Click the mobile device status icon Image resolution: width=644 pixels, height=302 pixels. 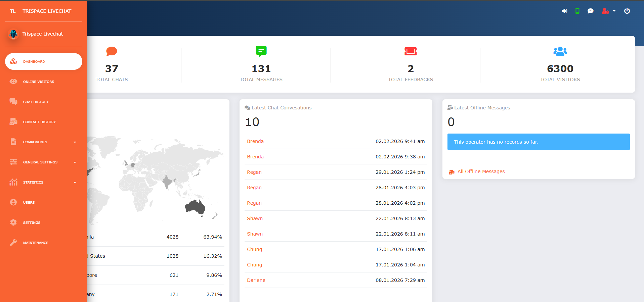tap(577, 11)
